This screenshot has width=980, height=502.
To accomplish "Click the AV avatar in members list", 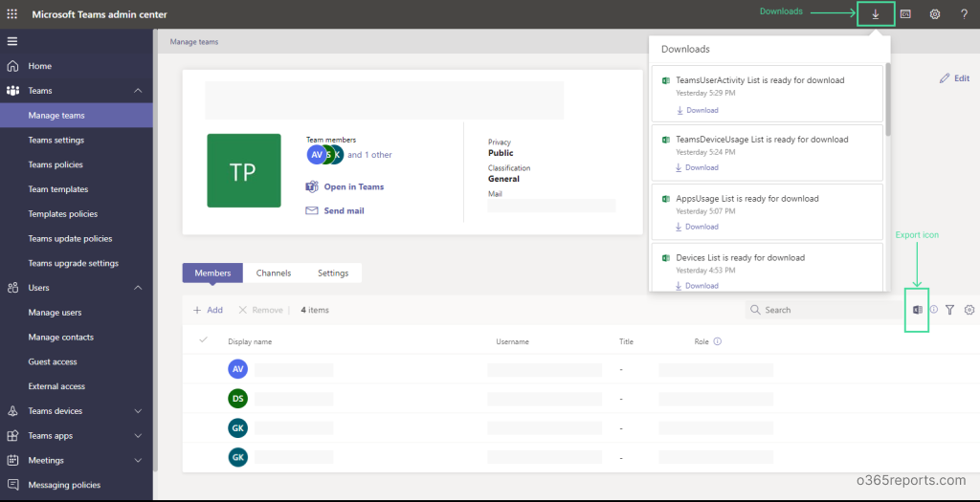I will [x=238, y=369].
